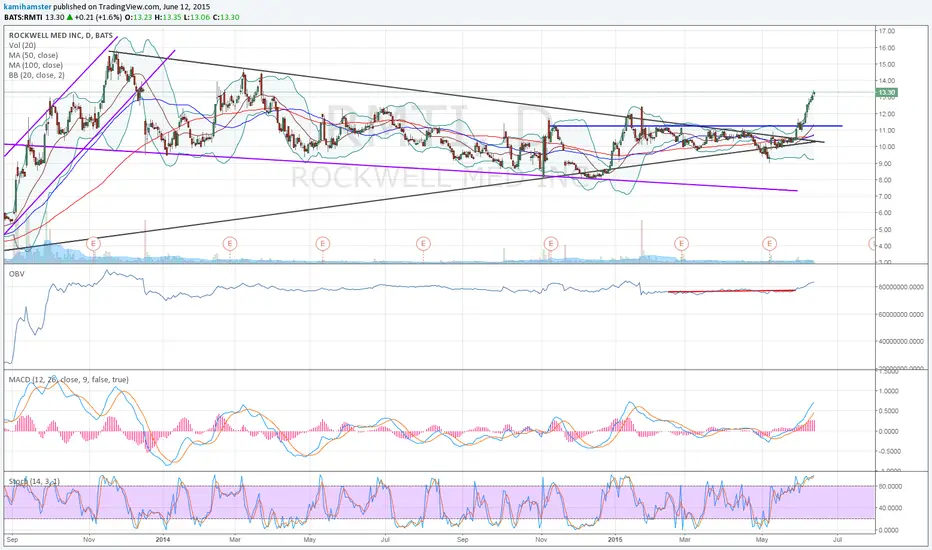Click the BB (20, close, 2) indicator label
The height and width of the screenshot is (550, 932).
[x=37, y=76]
